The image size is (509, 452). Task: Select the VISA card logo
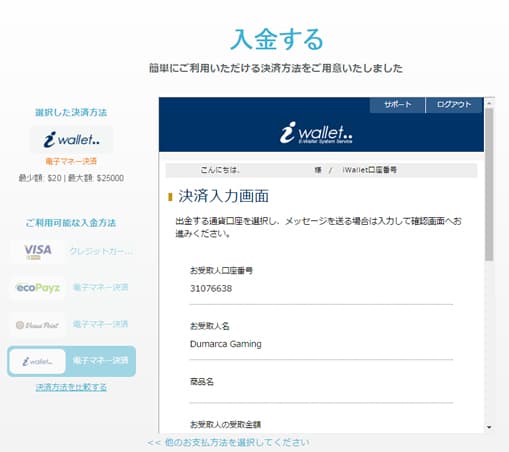(x=37, y=252)
